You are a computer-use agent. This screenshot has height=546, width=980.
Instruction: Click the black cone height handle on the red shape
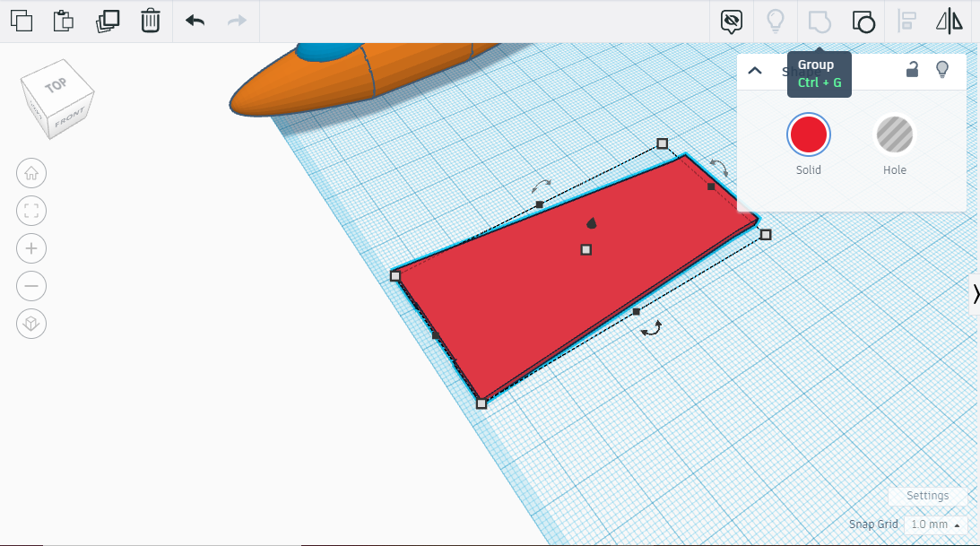[x=591, y=223]
